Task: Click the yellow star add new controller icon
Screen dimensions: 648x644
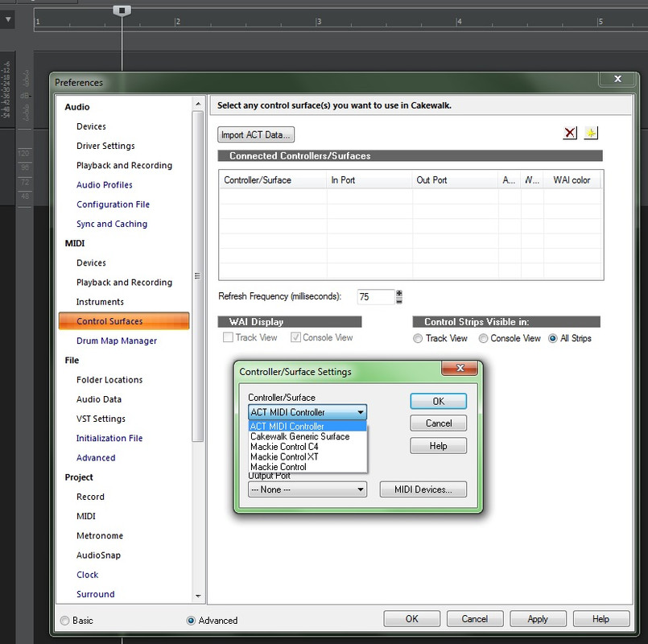Action: pyautogui.click(x=591, y=133)
